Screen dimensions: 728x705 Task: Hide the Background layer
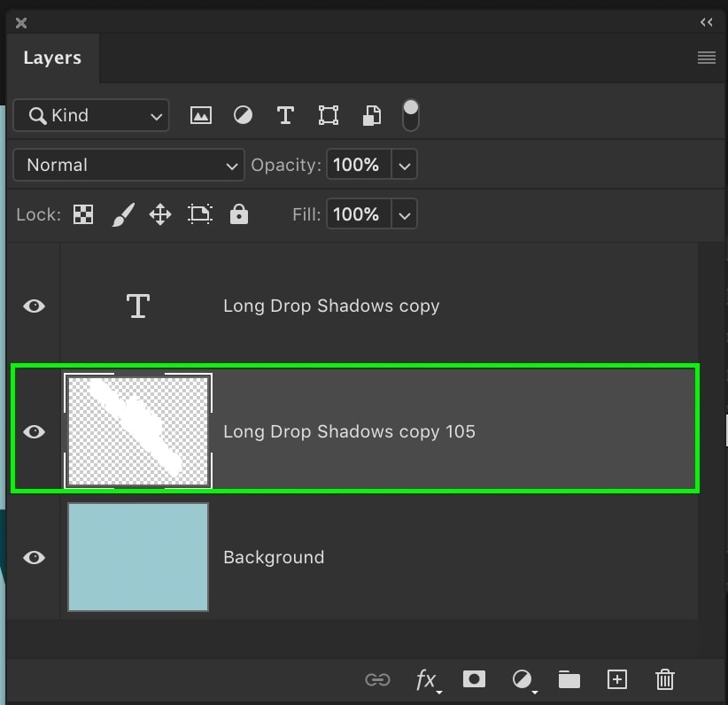click(x=34, y=557)
